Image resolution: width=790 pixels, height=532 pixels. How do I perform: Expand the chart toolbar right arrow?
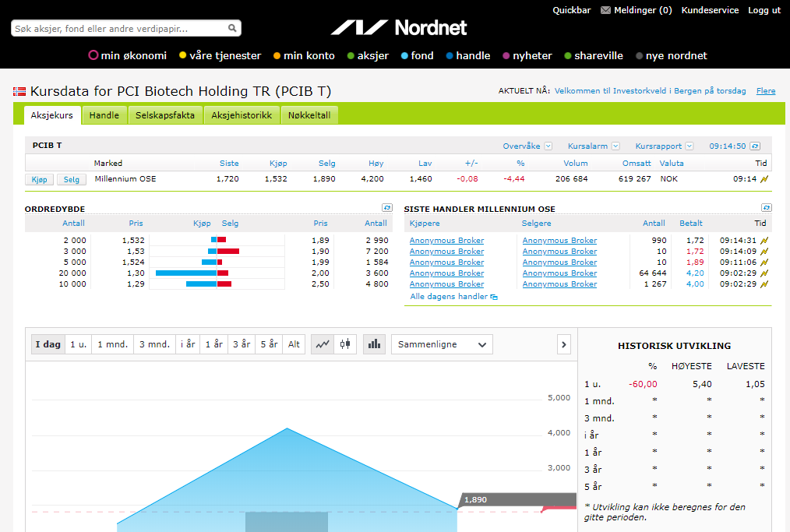[x=564, y=344]
